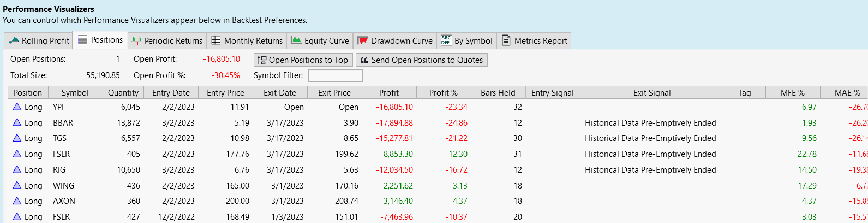868x223 pixels.
Task: Click the By Symbol ABC icon
Action: pyautogui.click(x=446, y=41)
